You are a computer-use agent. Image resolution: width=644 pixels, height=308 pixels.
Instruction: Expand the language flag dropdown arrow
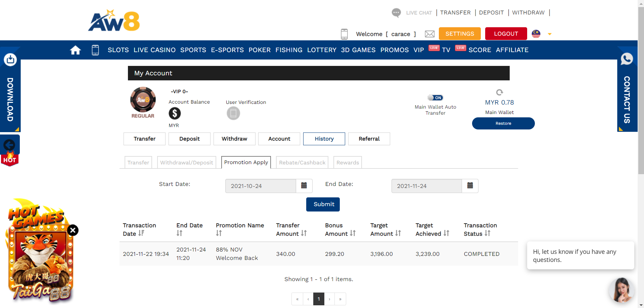(550, 34)
